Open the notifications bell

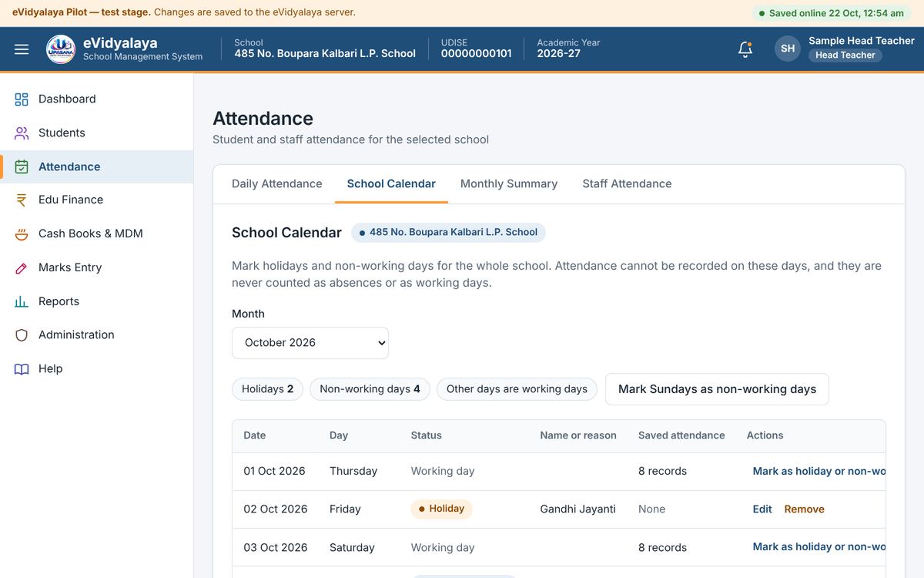point(745,49)
